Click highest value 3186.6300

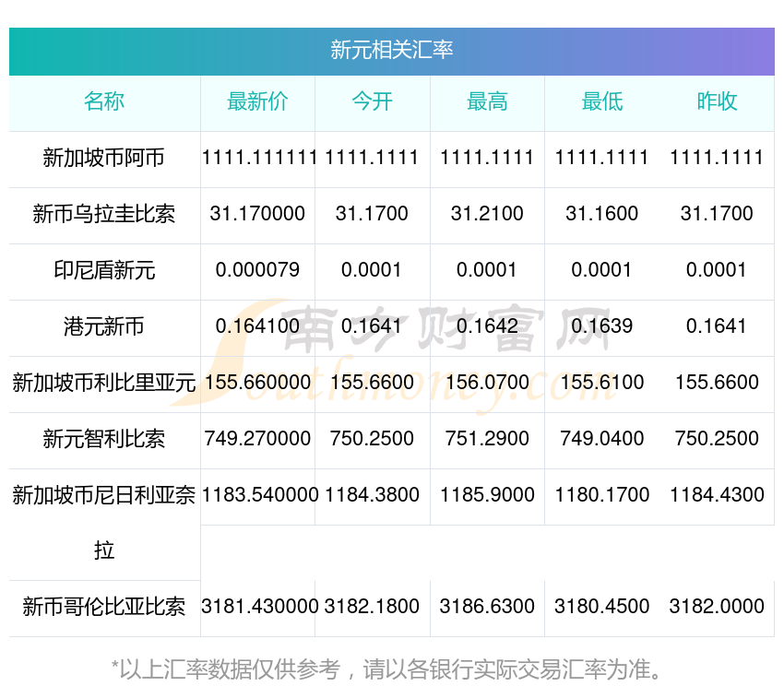[x=487, y=607]
